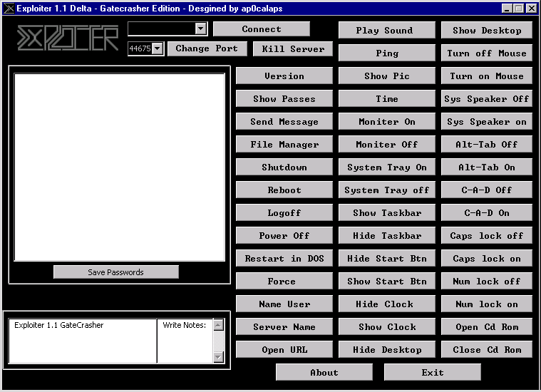The width and height of the screenshot is (541, 392).
Task: Select the Version button
Action: coord(284,76)
